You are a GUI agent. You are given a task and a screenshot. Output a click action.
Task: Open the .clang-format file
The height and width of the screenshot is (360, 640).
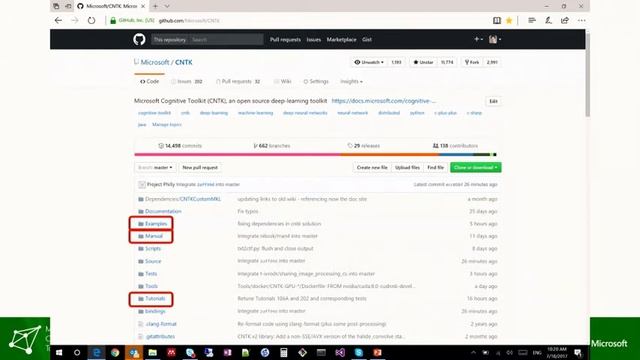[161, 324]
